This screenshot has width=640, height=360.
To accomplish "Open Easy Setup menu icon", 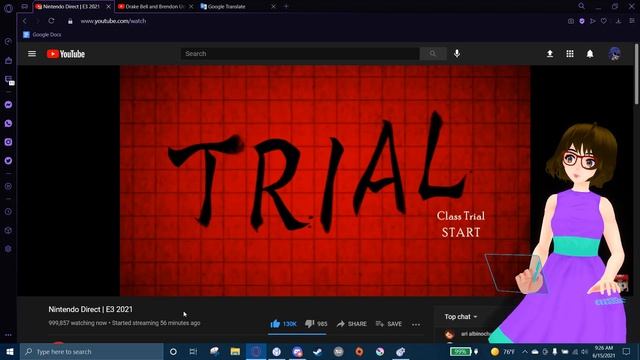I will [x=632, y=21].
